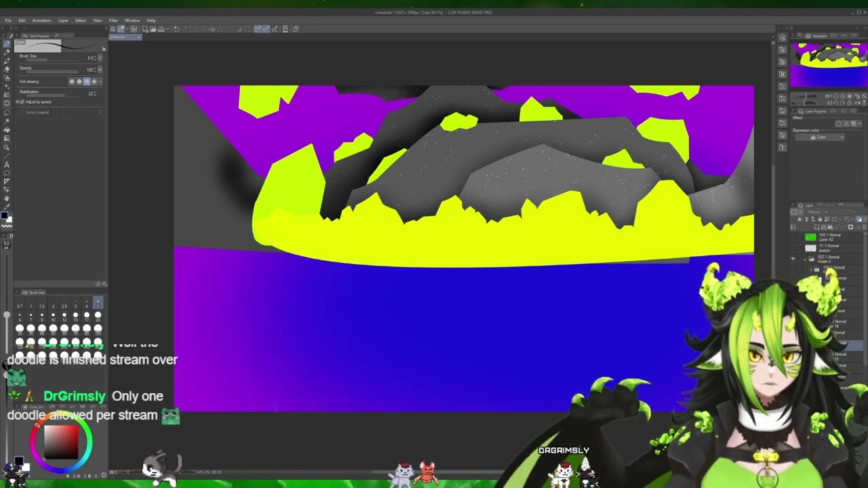Open the File menu

tap(8, 20)
